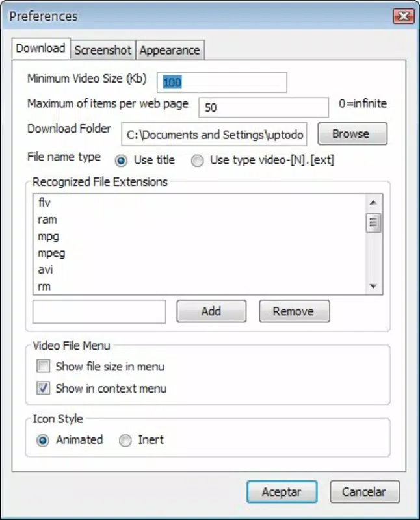Screen dimensions: 420x520
Task: Click the extensions list scroll up arrow
Action: click(x=373, y=203)
